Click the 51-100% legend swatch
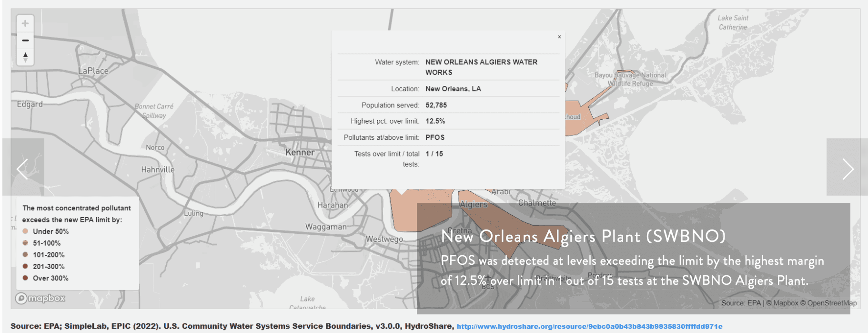 [x=25, y=243]
